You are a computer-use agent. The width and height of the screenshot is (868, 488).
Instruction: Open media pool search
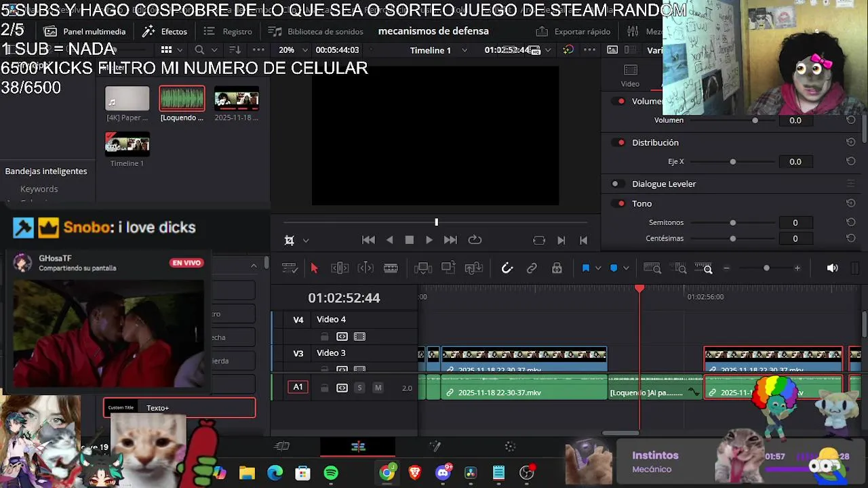pyautogui.click(x=199, y=49)
